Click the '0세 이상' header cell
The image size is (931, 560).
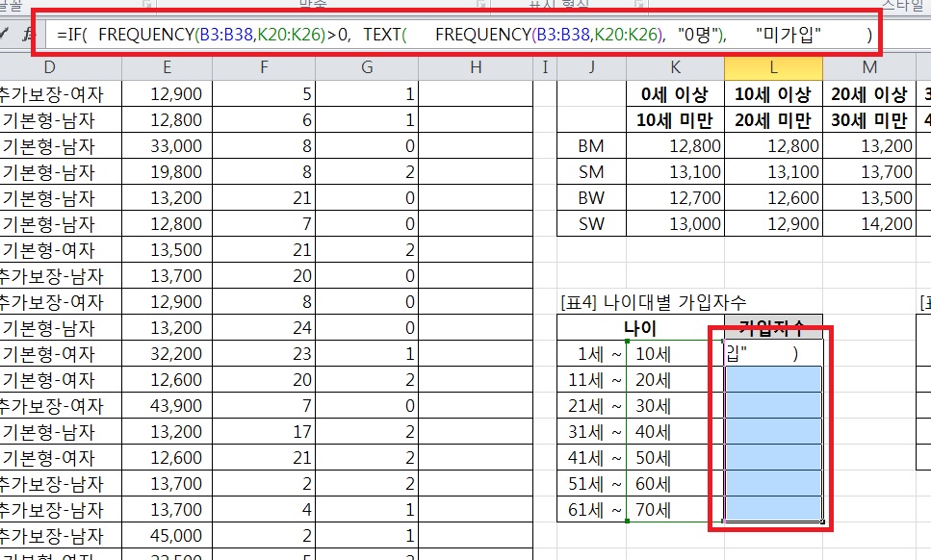click(x=675, y=94)
